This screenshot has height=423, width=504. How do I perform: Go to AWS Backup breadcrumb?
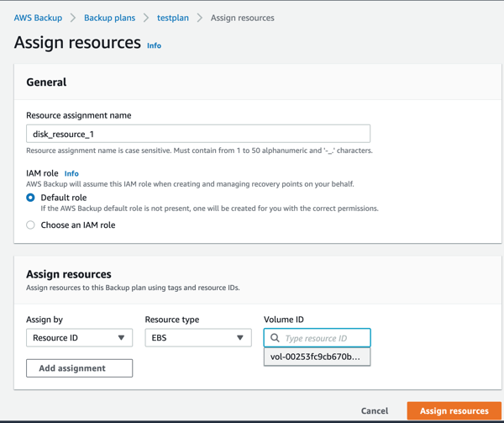point(38,18)
